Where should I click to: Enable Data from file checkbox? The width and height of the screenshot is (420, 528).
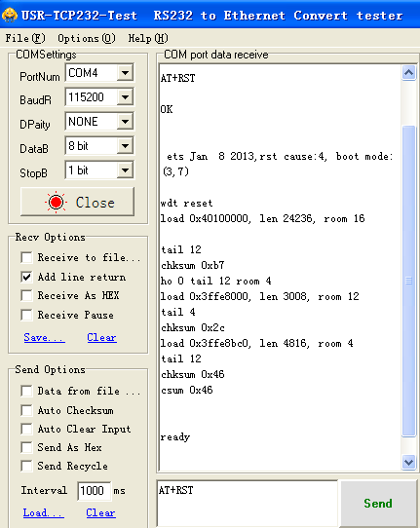coord(26,392)
